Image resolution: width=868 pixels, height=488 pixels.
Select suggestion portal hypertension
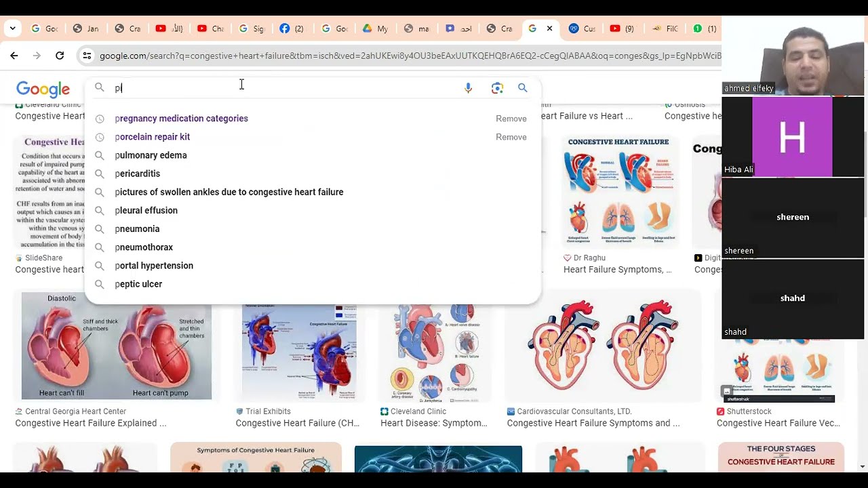[x=154, y=266]
